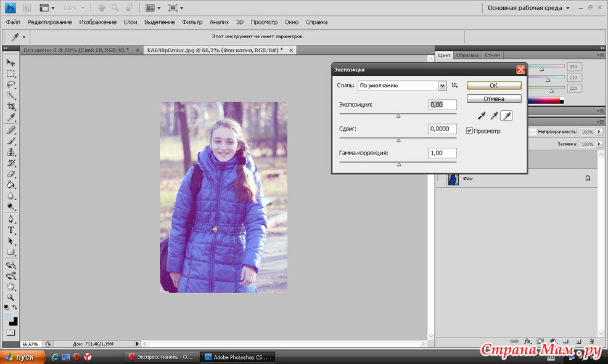608x364 pixels.
Task: Toggle the Просмотр preview checkbox
Action: pyautogui.click(x=469, y=131)
